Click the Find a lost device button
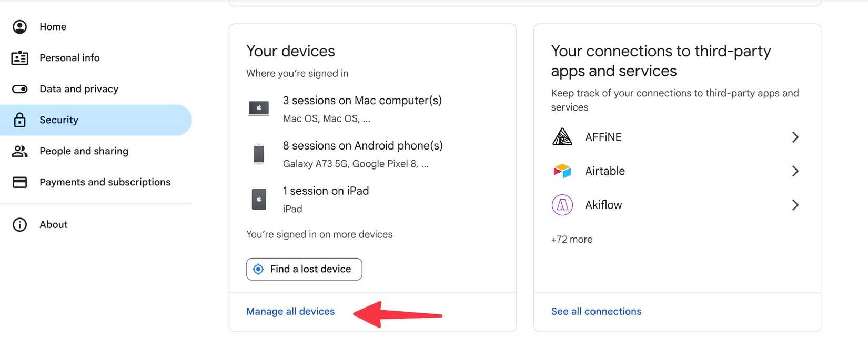The height and width of the screenshot is (347, 868). tap(304, 269)
